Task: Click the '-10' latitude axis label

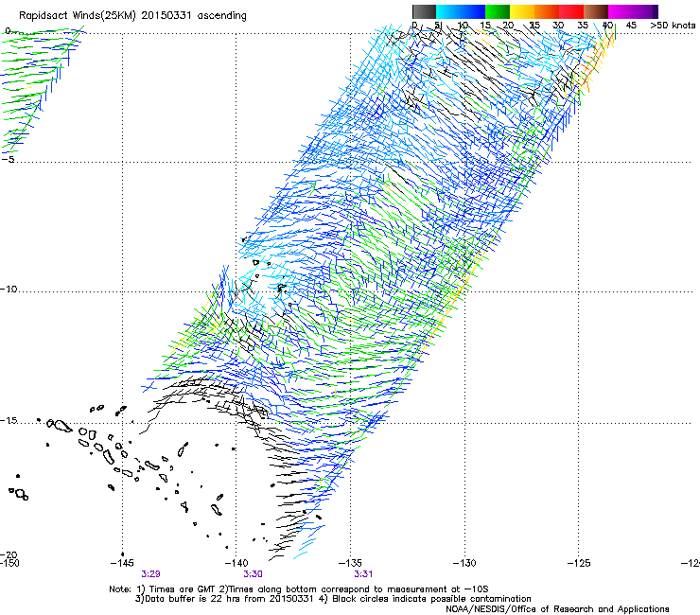Action: tap(9, 289)
